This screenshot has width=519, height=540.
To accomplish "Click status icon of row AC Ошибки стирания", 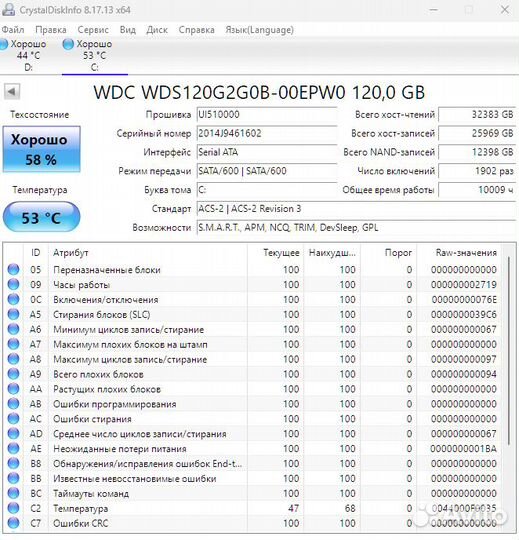I will [x=13, y=419].
